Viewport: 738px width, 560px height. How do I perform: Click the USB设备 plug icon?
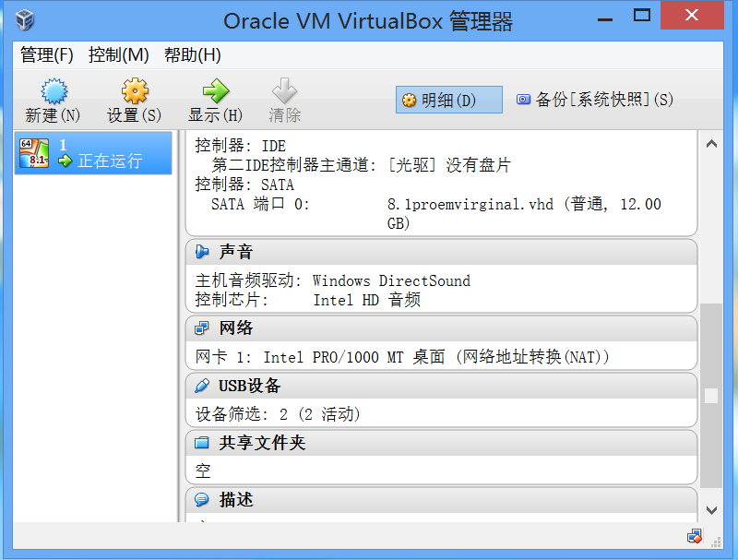(x=202, y=386)
